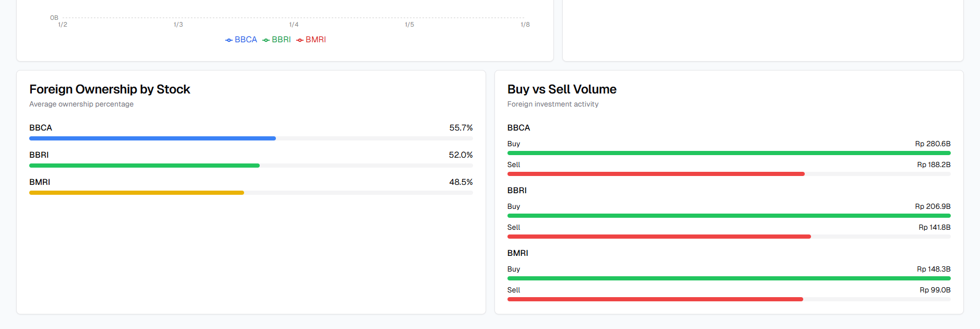The width and height of the screenshot is (980, 329).
Task: Click the BBCA heading in Buy vs Sell
Action: point(518,128)
